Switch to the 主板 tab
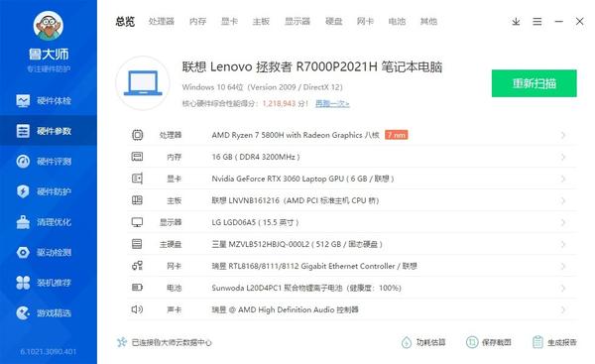This screenshot has height=364, width=595. coord(261,21)
